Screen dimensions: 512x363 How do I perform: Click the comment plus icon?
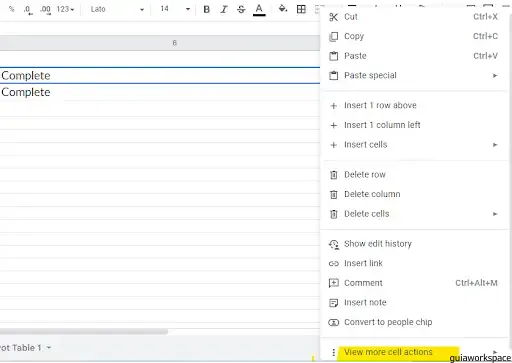[334, 283]
